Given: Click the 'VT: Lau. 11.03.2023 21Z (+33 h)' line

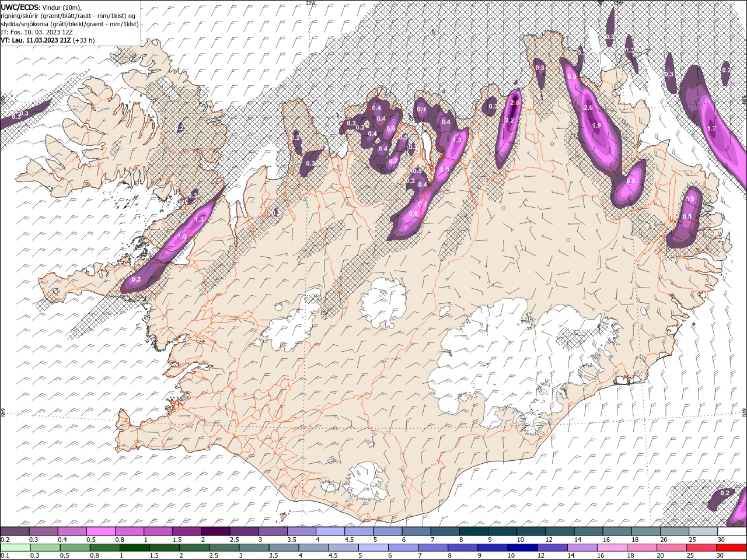Looking at the screenshot, I should tap(47, 40).
